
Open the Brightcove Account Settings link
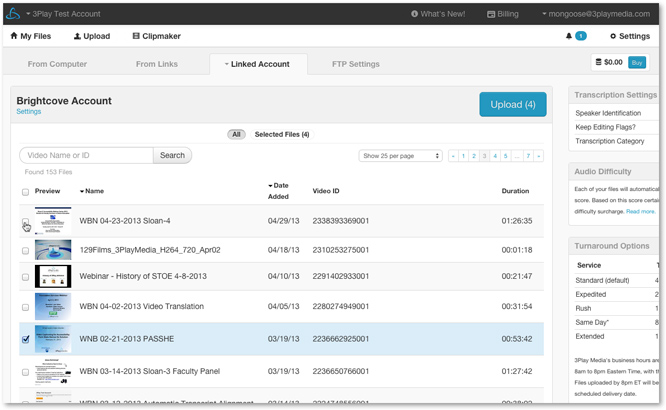click(x=29, y=111)
